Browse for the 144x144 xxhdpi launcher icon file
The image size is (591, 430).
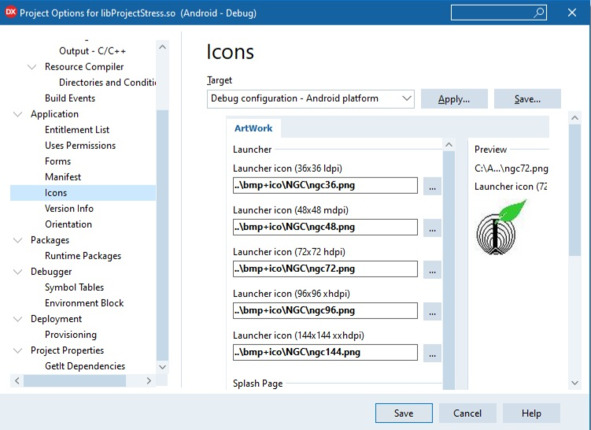point(432,353)
